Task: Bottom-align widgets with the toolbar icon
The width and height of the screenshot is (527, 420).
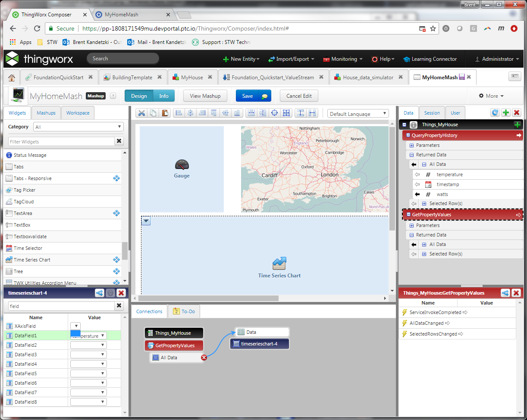Action: (237, 113)
